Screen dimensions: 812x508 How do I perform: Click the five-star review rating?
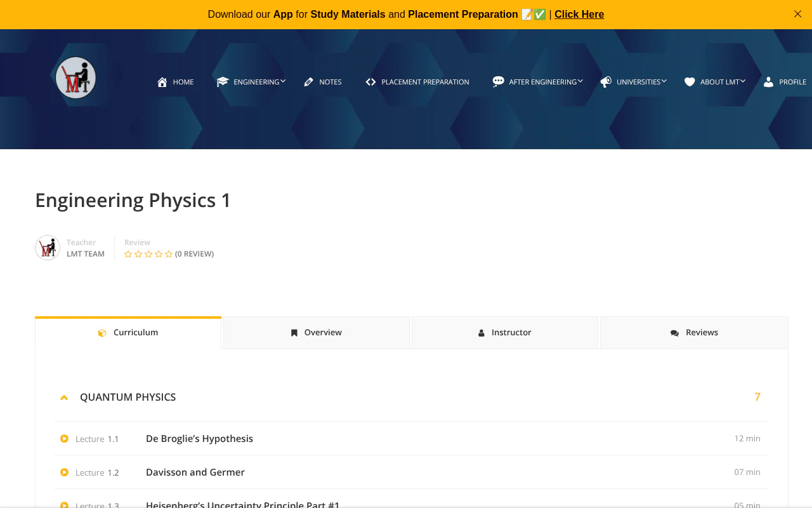(148, 254)
